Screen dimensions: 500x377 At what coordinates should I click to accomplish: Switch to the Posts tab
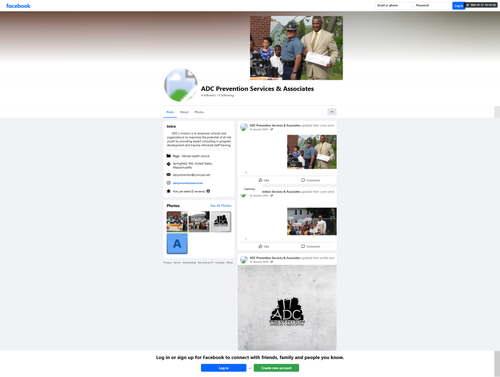pos(170,112)
